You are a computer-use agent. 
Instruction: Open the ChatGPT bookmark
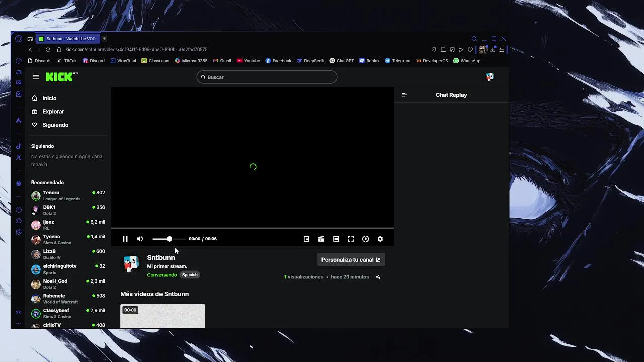pos(342,61)
